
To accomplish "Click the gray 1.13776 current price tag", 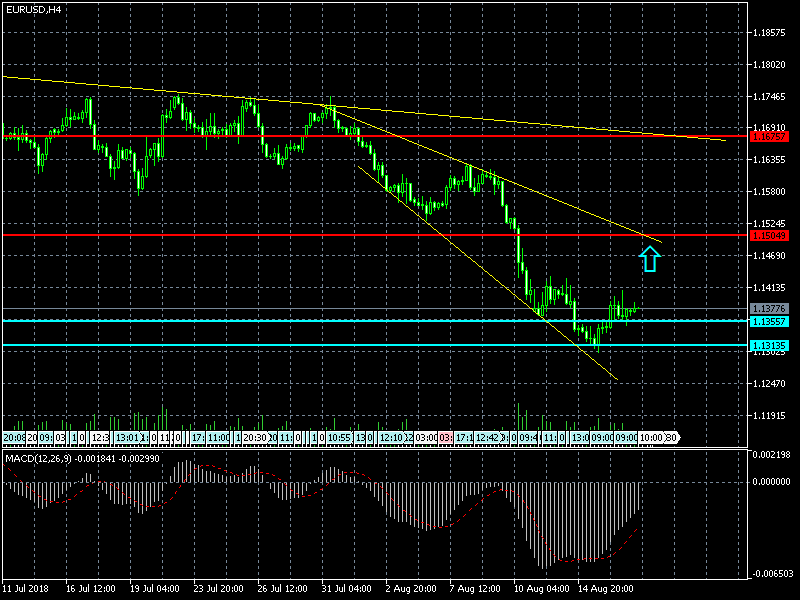I will point(769,308).
